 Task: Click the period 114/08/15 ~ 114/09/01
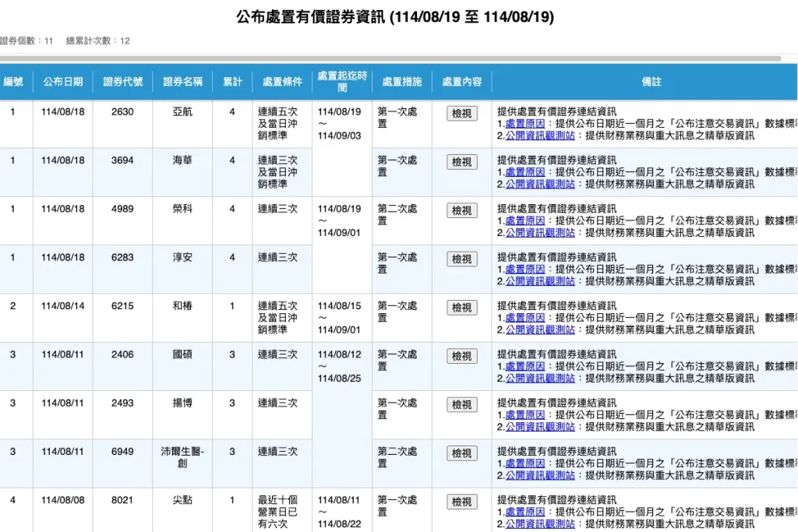[x=340, y=318]
